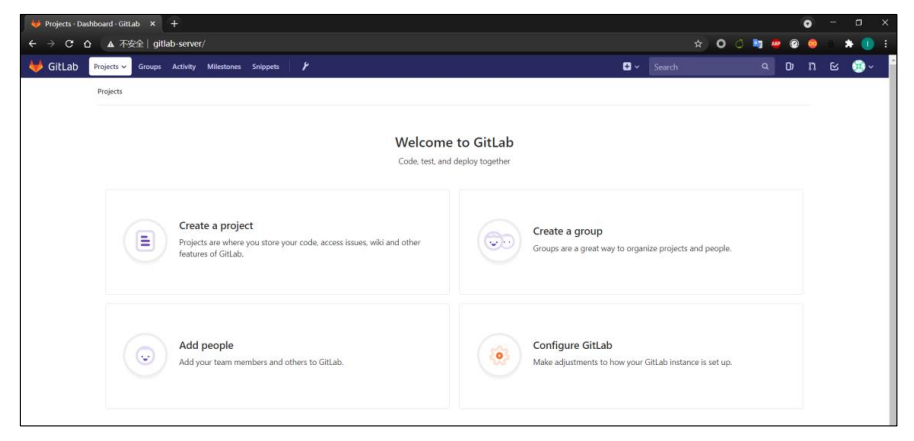Open the new item plus dropdown
Viewport: 914px width, 441px height.
(631, 67)
